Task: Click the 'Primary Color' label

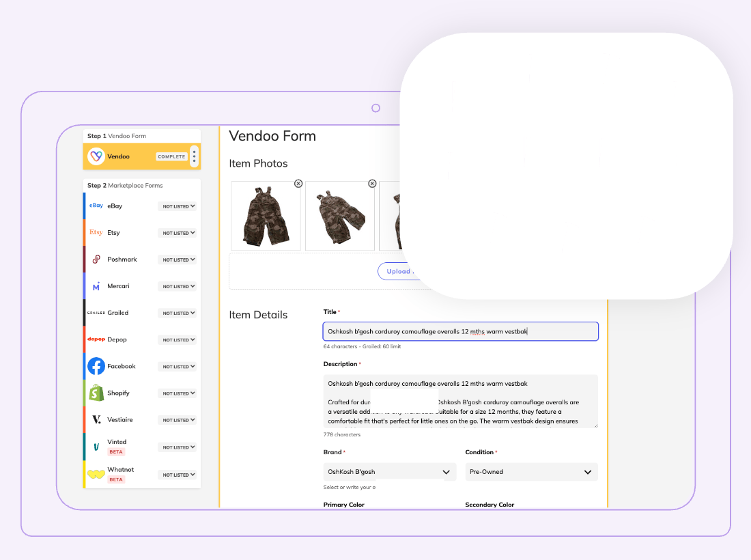Action: pyautogui.click(x=344, y=505)
